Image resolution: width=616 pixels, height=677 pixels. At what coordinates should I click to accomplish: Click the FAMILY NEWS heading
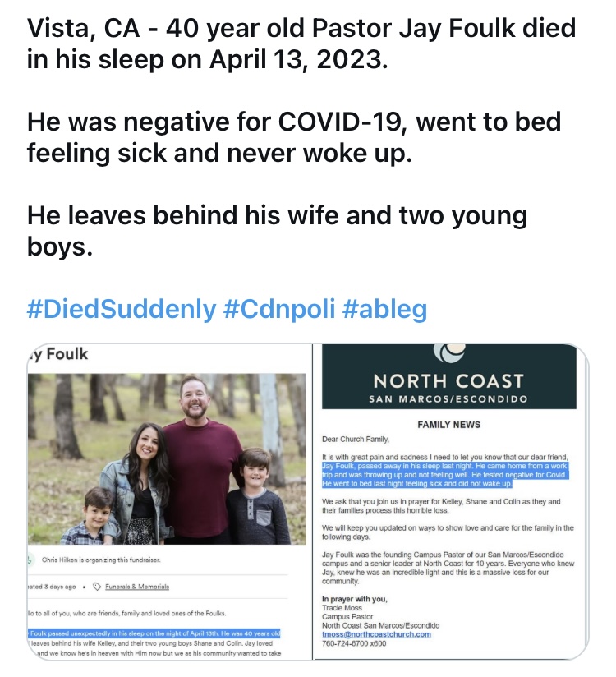(x=449, y=425)
